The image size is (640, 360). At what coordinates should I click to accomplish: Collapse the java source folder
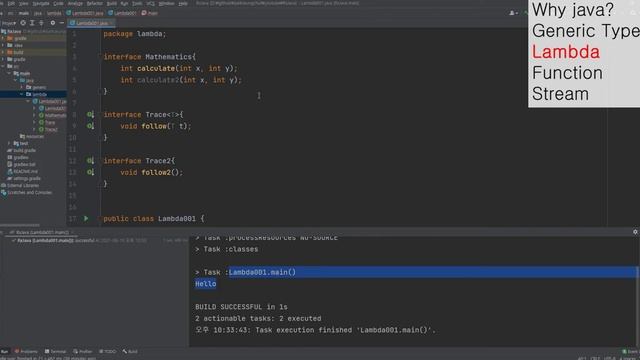click(x=16, y=80)
